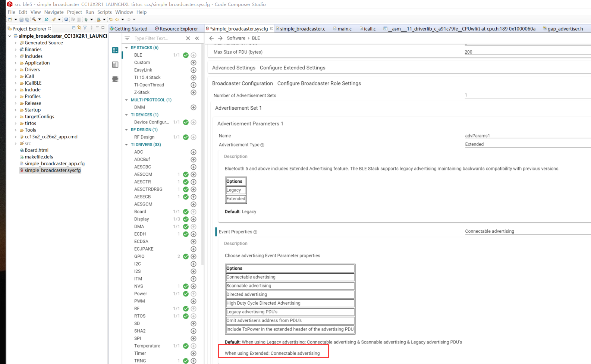The image size is (591, 364).
Task: Switch to the main.c editor tab
Action: (342, 29)
